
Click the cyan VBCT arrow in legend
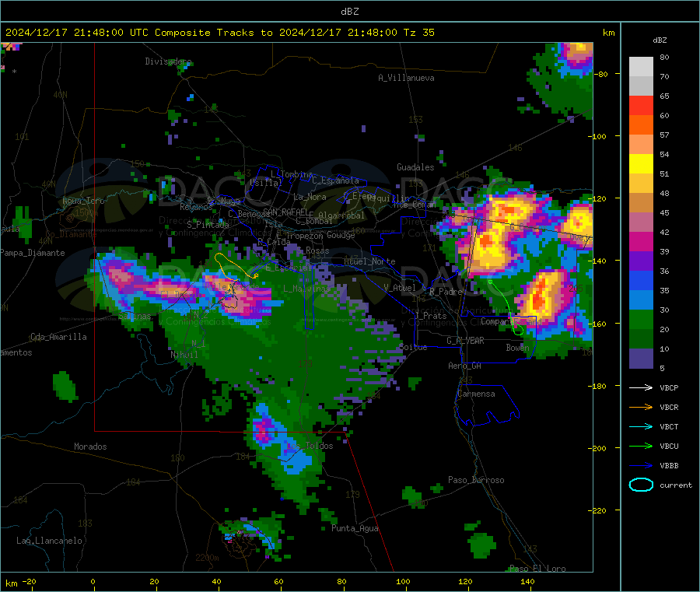pos(641,426)
